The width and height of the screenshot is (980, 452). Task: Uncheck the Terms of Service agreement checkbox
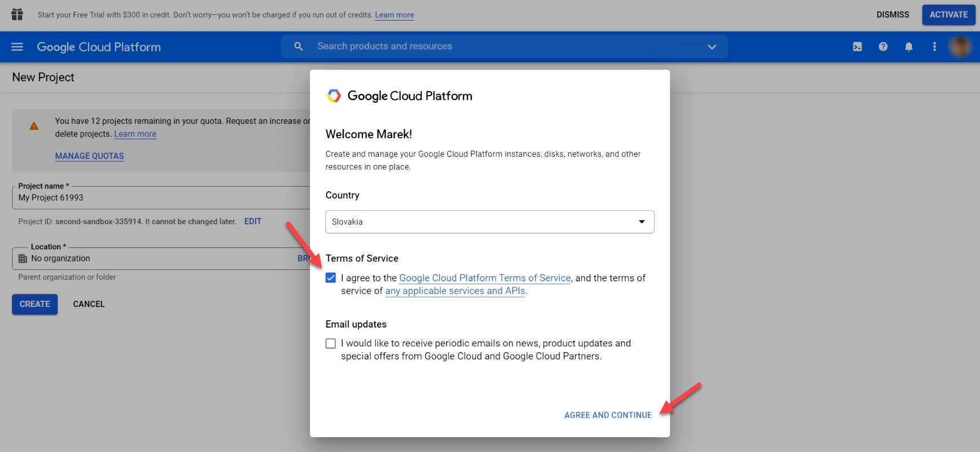click(330, 278)
